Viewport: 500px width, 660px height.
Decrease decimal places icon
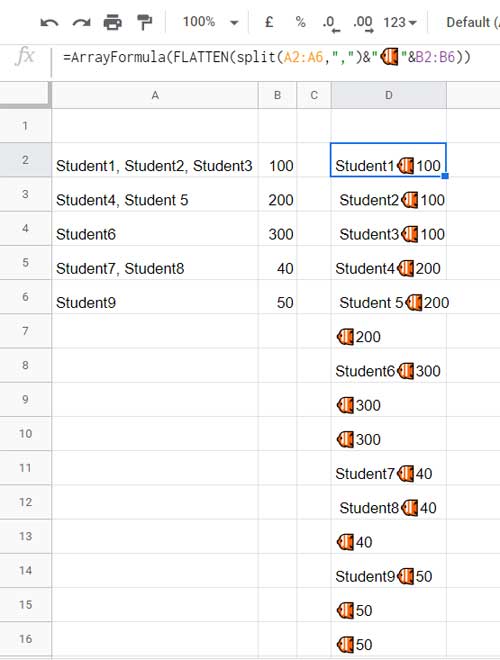(x=331, y=24)
